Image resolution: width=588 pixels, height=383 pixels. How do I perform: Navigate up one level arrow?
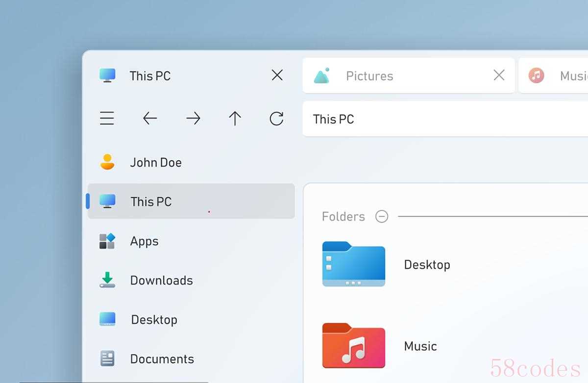[x=235, y=118]
